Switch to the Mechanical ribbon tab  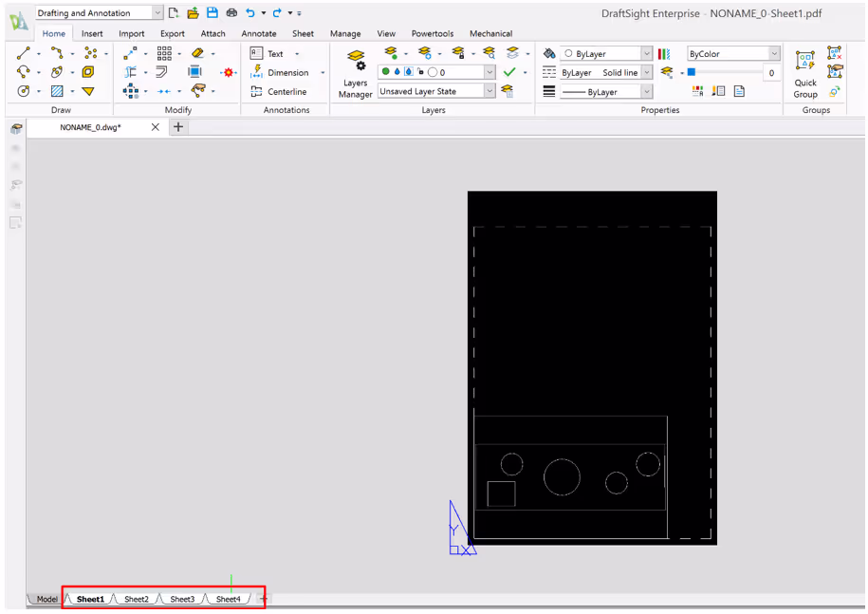point(491,33)
